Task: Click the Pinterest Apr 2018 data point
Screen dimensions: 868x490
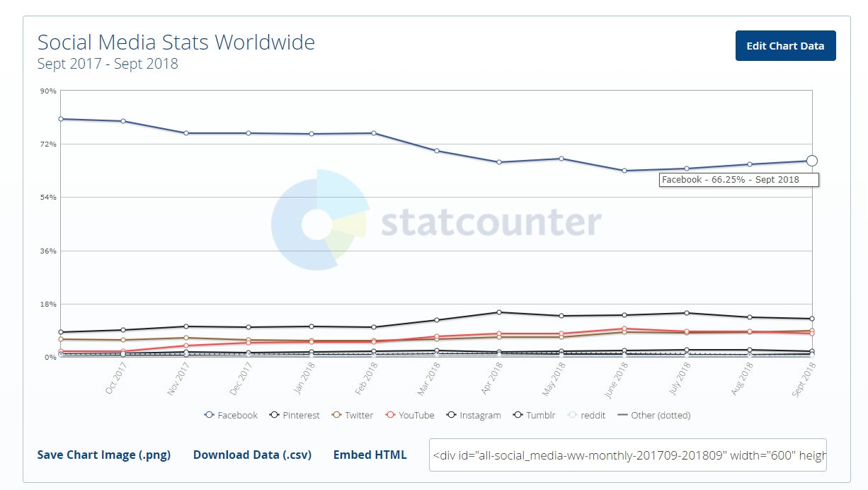Action: click(x=499, y=312)
